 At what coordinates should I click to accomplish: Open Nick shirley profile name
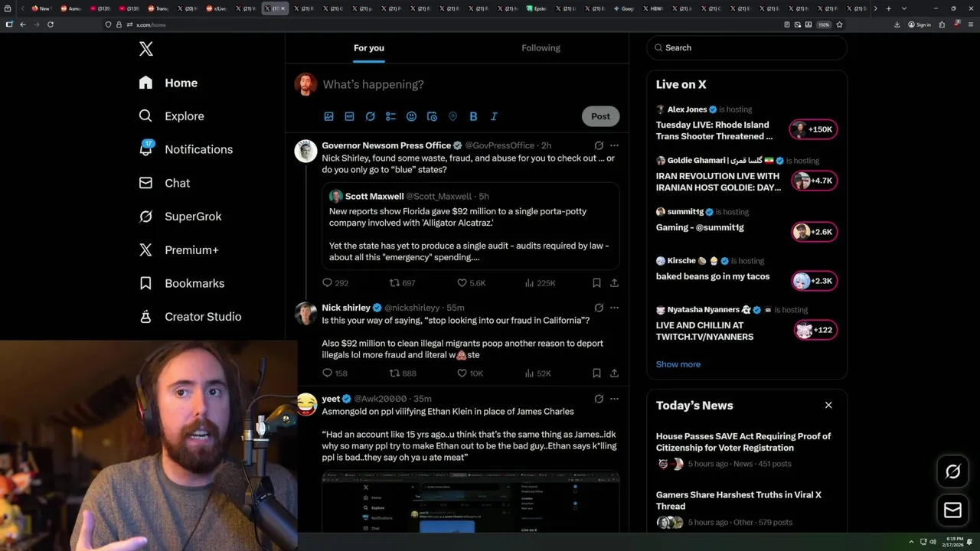(346, 308)
